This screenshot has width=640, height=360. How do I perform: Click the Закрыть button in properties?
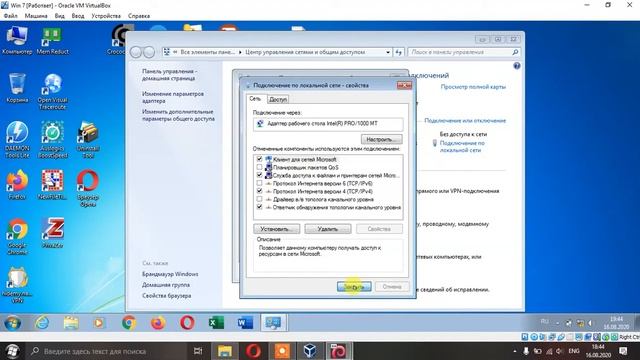[354, 287]
